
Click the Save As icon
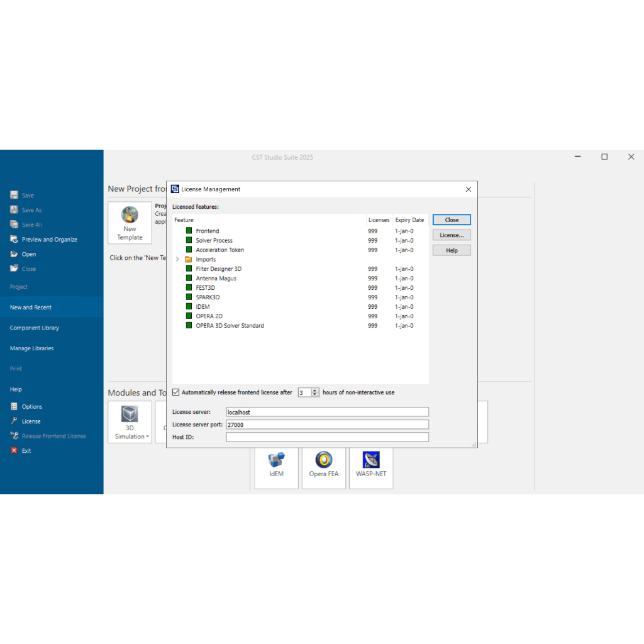[x=14, y=210]
